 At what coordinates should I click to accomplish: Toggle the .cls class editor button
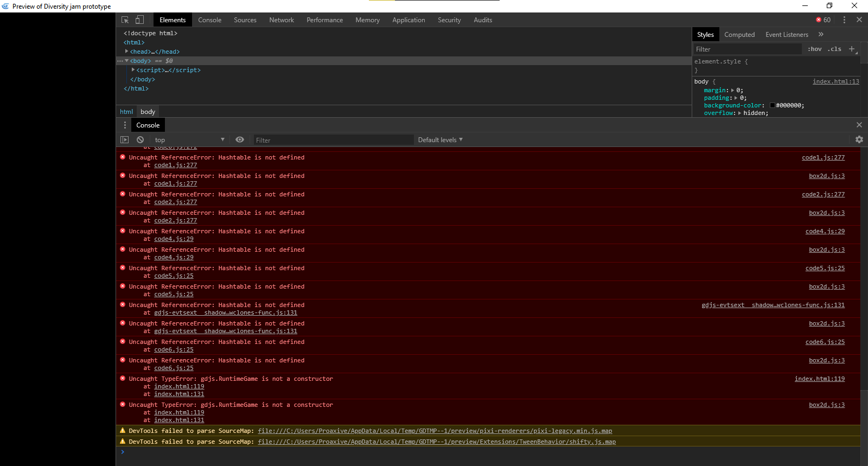(x=834, y=49)
